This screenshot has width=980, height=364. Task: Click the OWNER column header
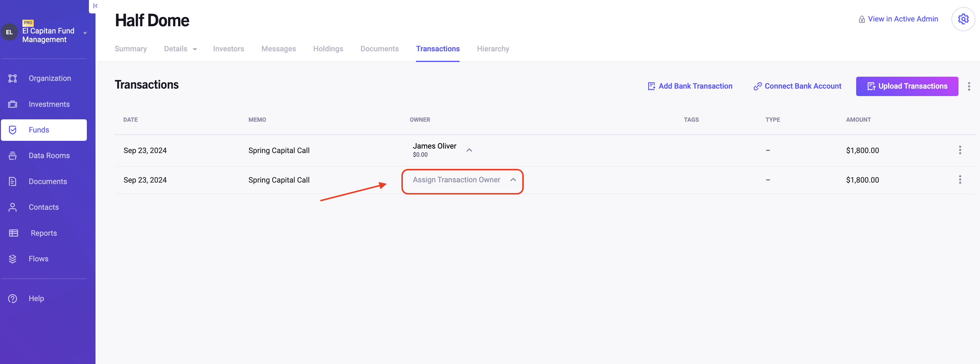pyautogui.click(x=420, y=120)
